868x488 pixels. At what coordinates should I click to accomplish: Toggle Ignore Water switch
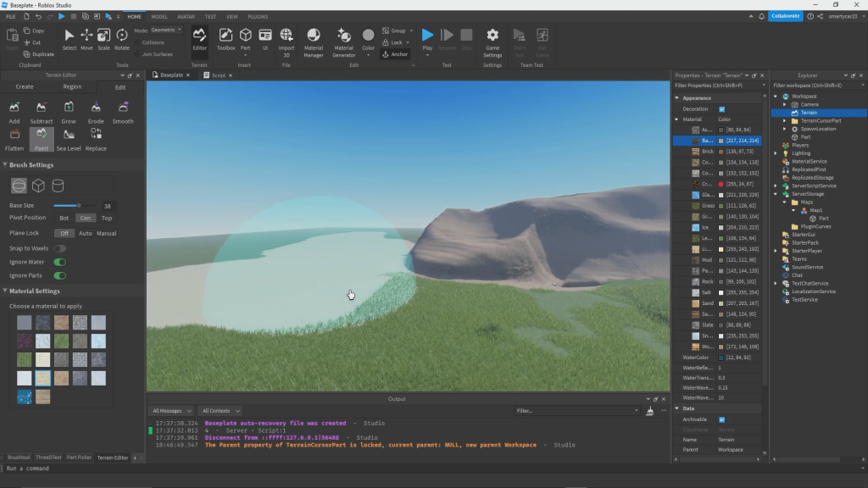point(60,263)
